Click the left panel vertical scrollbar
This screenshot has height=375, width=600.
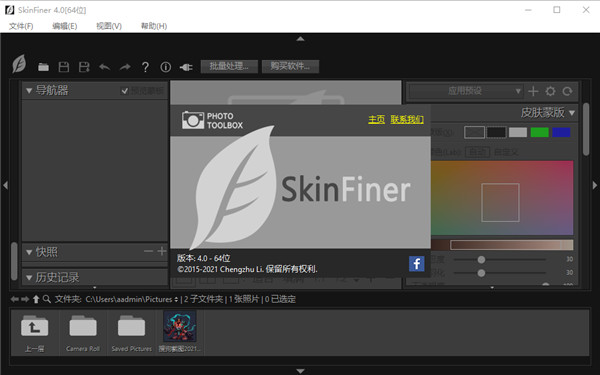pyautogui.click(x=15, y=261)
